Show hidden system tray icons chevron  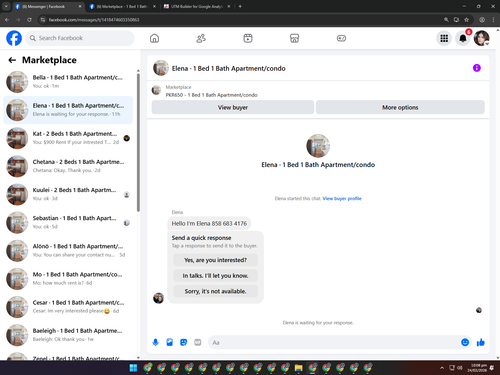442,368
